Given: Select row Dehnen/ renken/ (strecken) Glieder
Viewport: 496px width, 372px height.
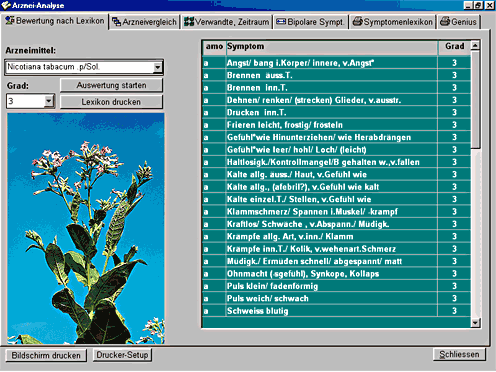Looking at the screenshot, I should coord(337,100).
